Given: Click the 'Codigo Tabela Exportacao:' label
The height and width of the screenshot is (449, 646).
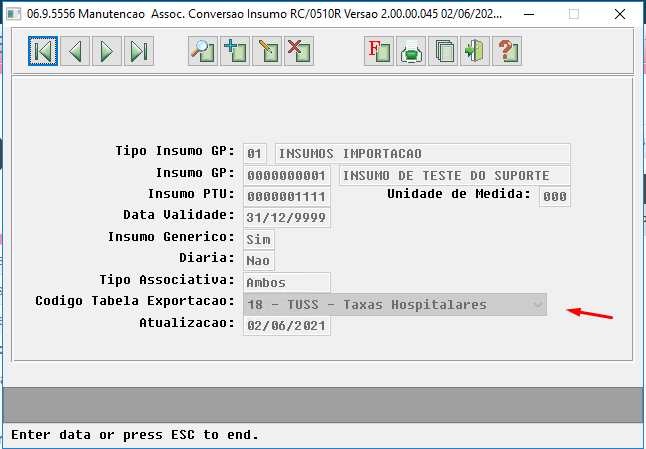Looking at the screenshot, I should 135,302.
